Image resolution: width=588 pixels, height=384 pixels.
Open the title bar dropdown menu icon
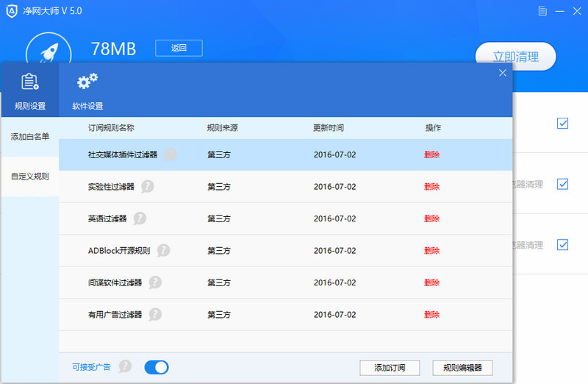(x=542, y=12)
